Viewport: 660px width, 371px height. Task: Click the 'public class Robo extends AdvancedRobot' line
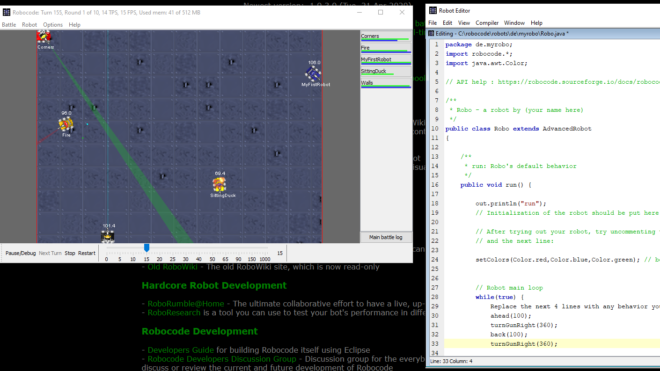point(518,129)
